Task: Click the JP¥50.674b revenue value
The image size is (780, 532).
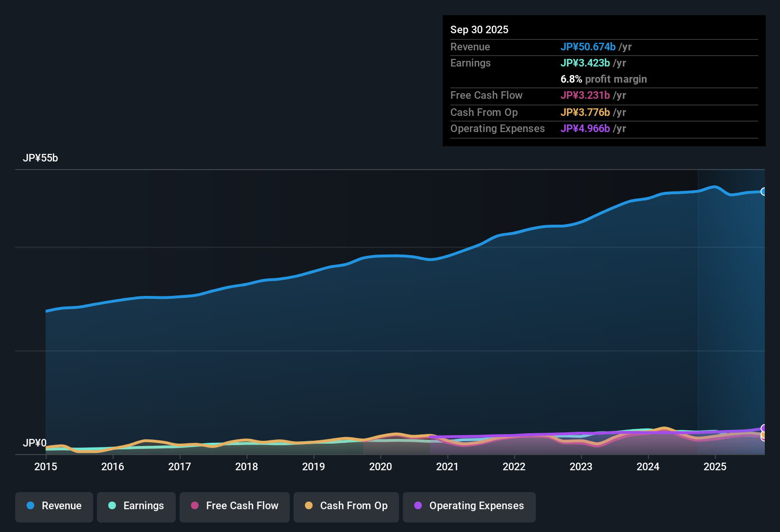Action: 589,47
